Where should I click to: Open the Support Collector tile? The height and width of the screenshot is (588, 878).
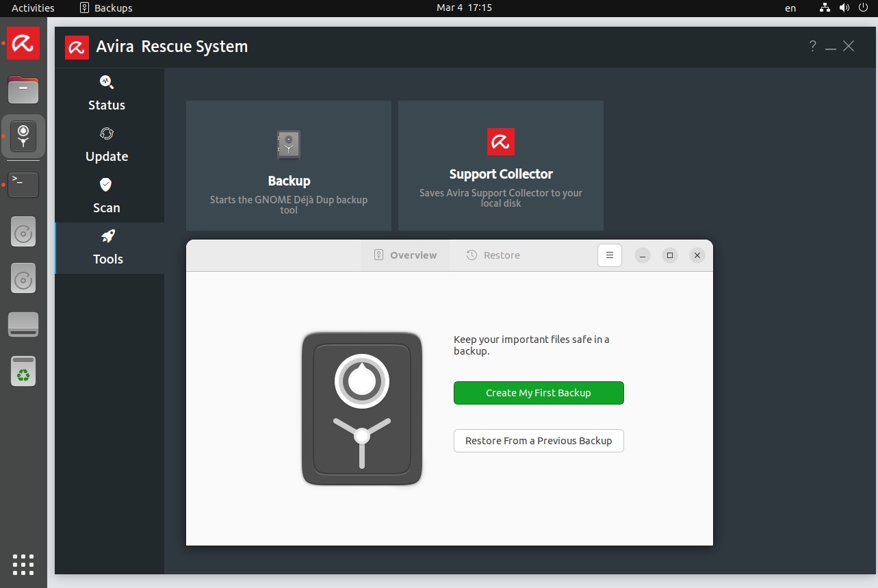(501, 166)
